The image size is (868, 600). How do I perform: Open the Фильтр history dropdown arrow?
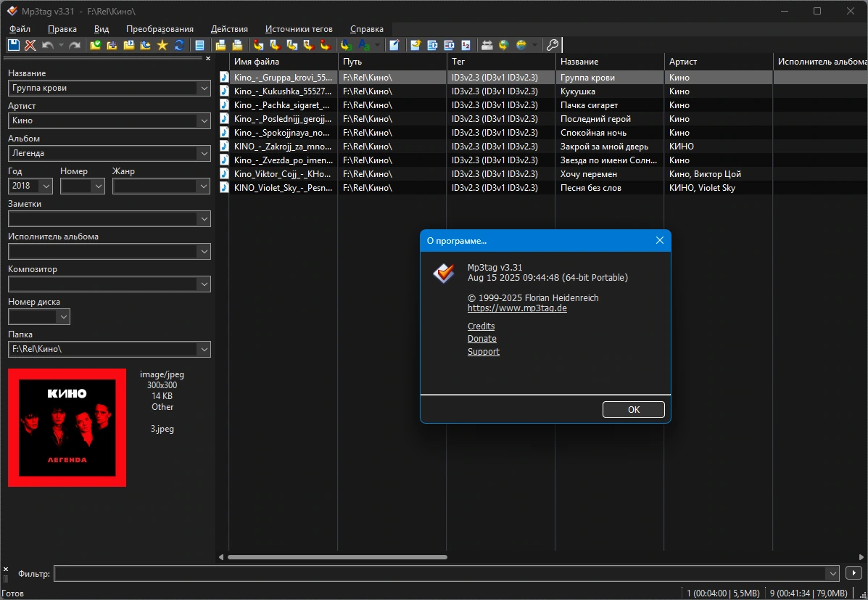(x=832, y=573)
